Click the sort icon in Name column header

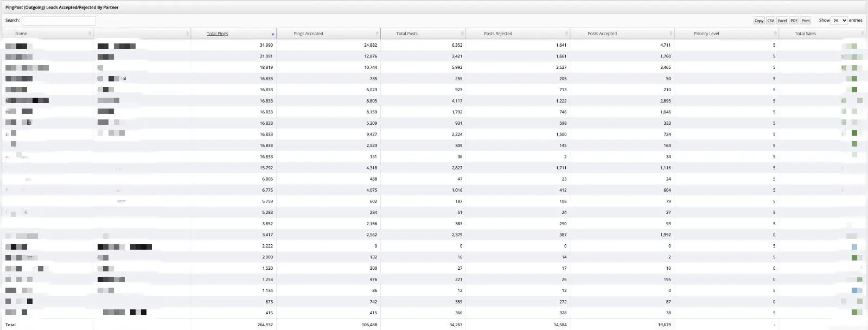90,34
